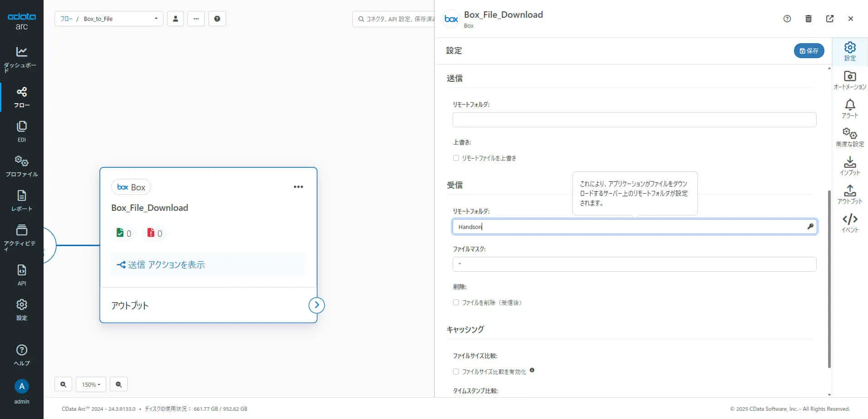Open the ヘルプ sidebar item
Viewport: 868px width, 419px height.
[x=21, y=355]
